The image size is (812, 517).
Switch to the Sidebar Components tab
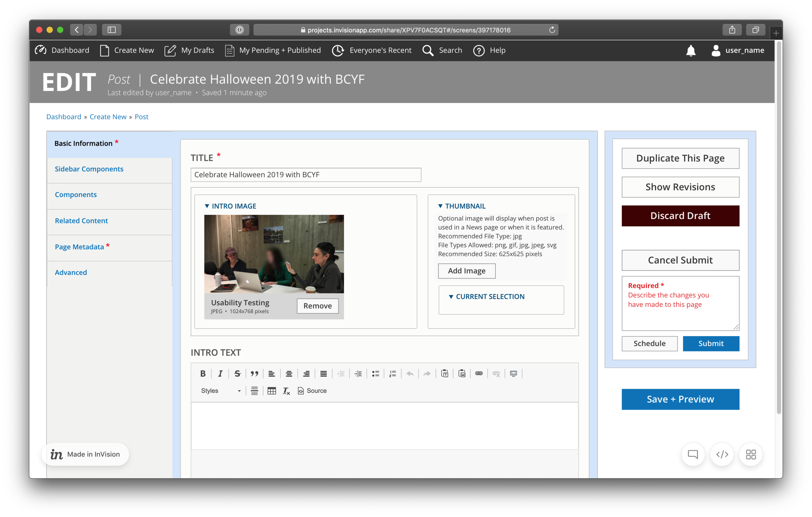[x=89, y=169]
